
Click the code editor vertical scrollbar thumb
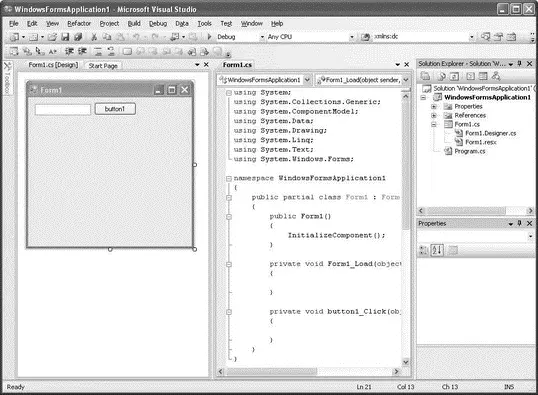tap(406, 165)
